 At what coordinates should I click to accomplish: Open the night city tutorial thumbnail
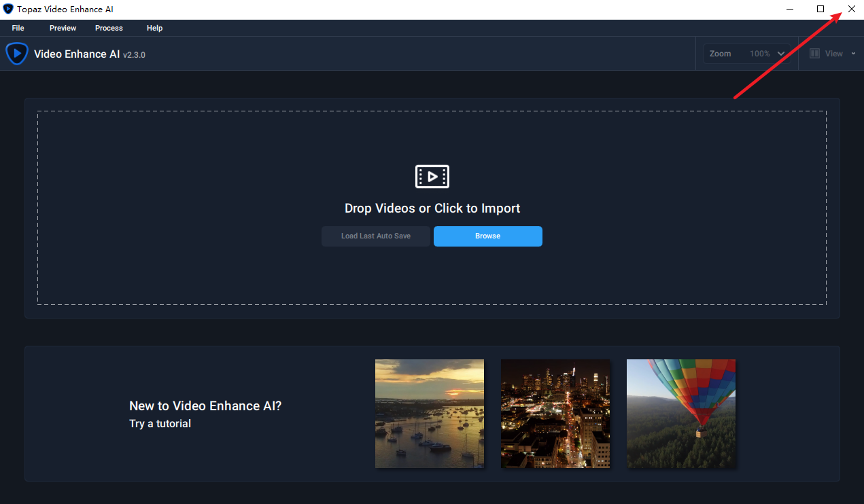click(555, 414)
